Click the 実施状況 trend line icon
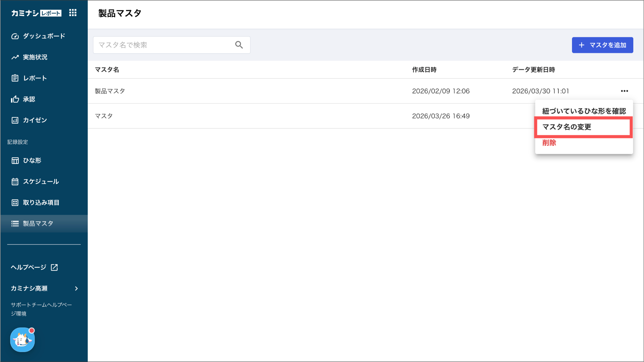This screenshot has width=644, height=362. (x=15, y=57)
